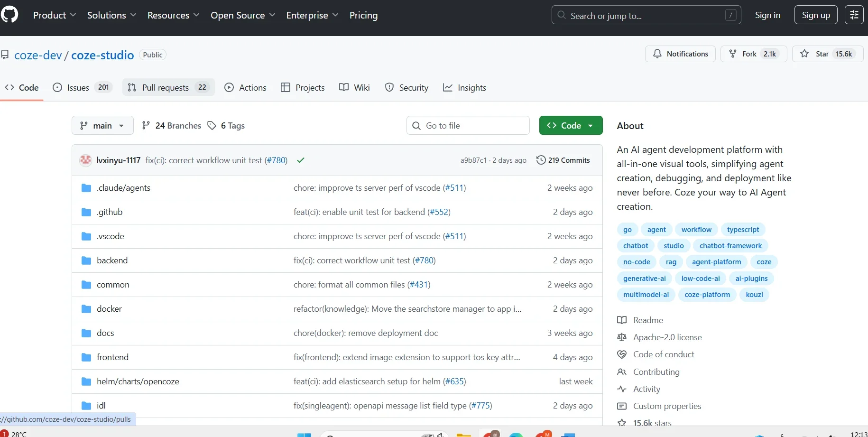
Task: Click the green commit status checkmark
Action: 300,160
